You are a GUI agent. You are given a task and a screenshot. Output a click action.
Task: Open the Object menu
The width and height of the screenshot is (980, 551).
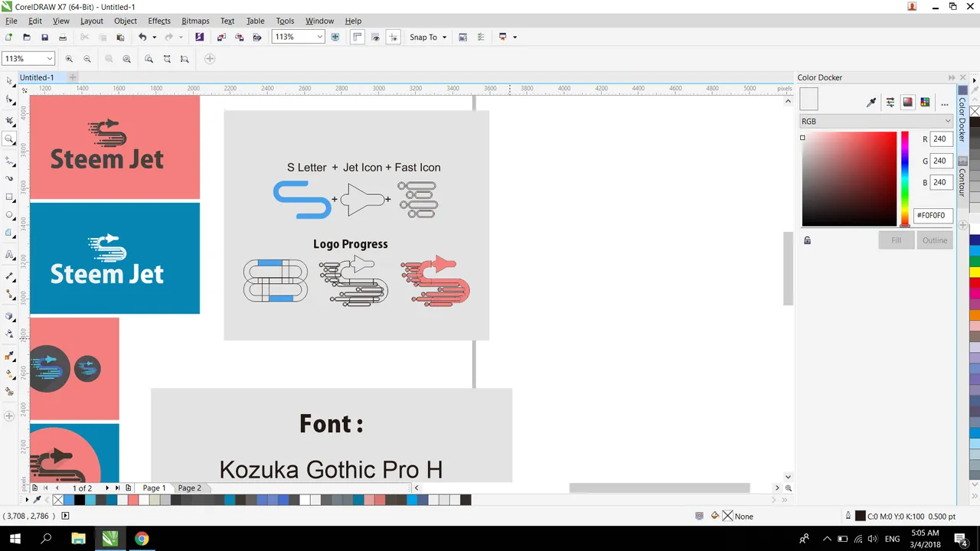pos(126,21)
